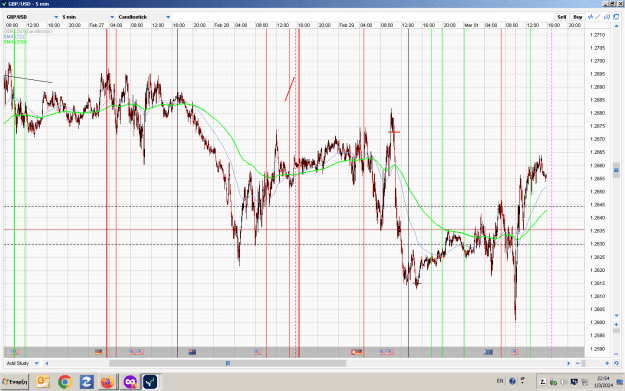Click the blue help icon in taskbar
The width and height of the screenshot is (625, 391).
[x=512, y=381]
